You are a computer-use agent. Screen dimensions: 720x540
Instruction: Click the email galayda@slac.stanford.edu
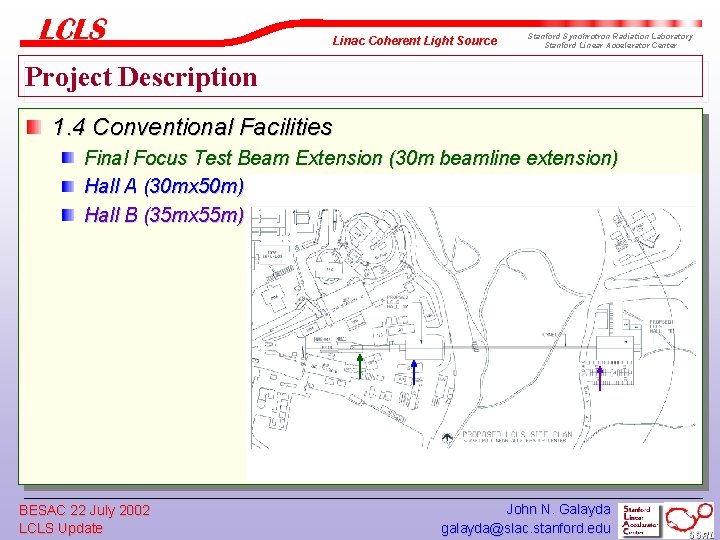(526, 529)
